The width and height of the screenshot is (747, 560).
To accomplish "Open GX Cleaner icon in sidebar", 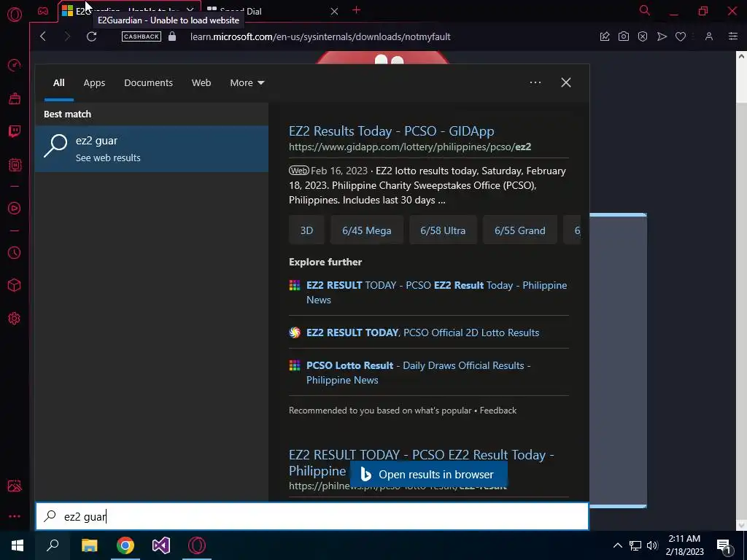I will (15, 98).
